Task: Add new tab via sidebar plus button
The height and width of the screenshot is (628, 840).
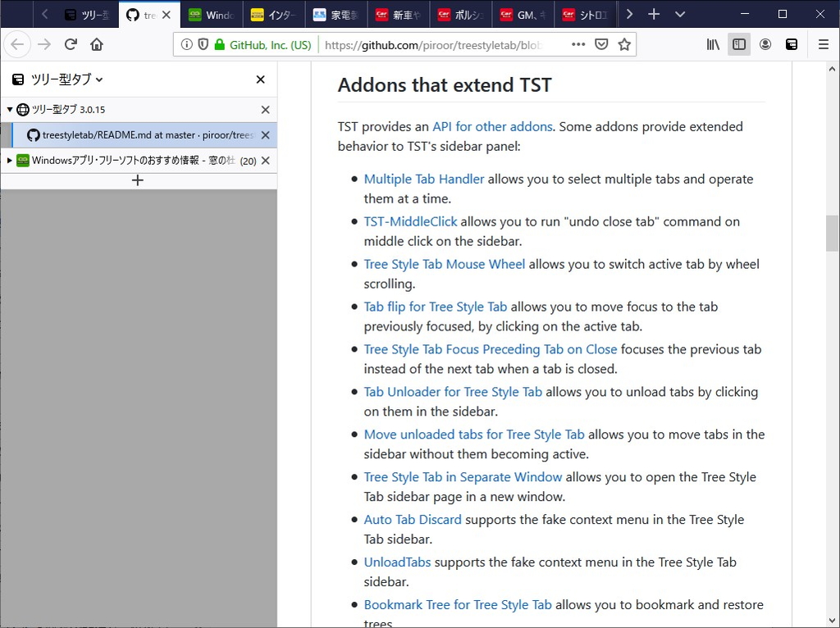Action: 138,180
